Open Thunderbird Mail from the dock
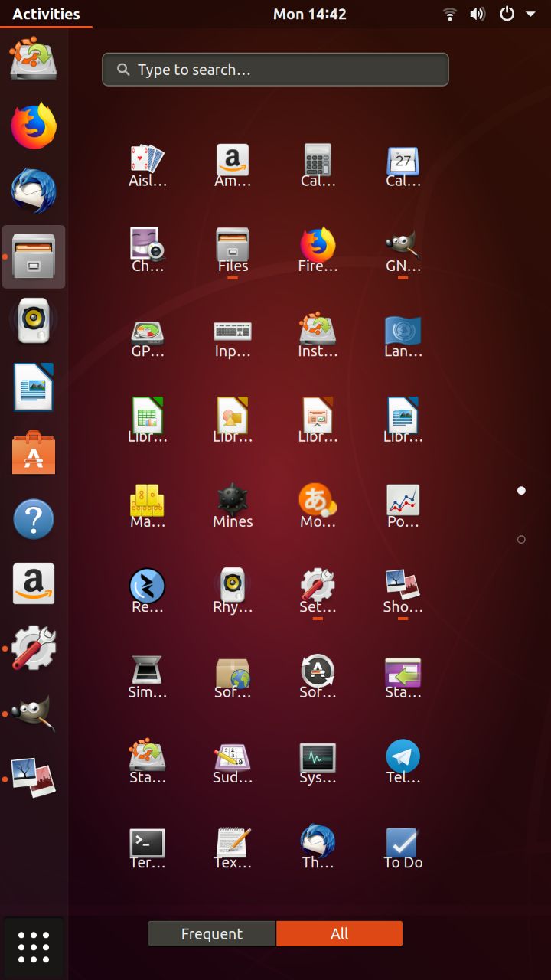This screenshot has width=551, height=980. click(34, 191)
